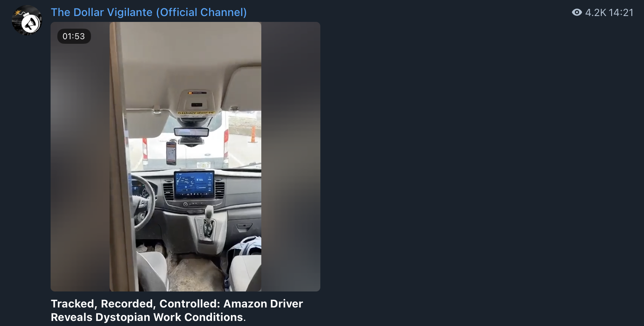Click the 14:21 message timestamp
This screenshot has width=644, height=326.
coord(621,13)
